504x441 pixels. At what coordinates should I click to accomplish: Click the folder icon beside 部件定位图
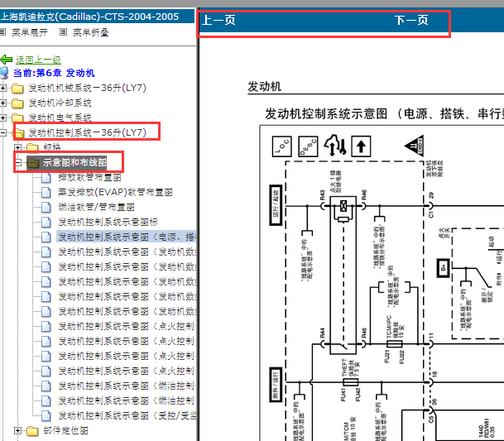tap(32, 431)
